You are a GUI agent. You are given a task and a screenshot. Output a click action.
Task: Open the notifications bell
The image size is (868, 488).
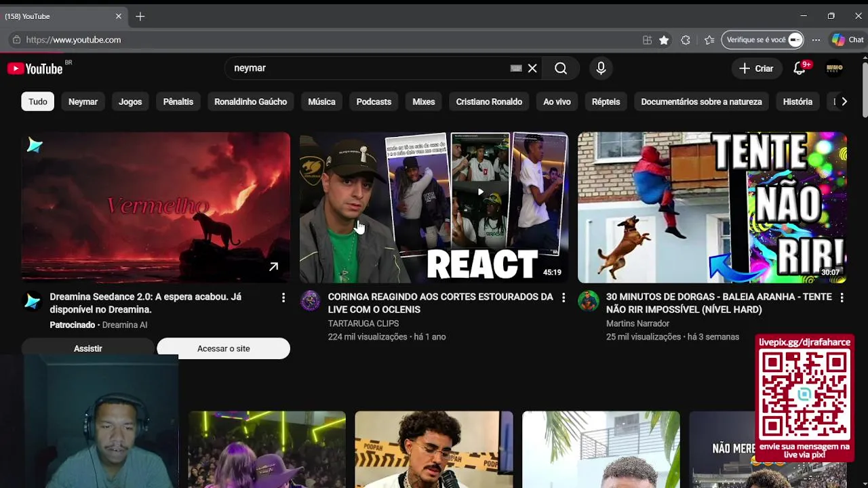click(x=800, y=68)
